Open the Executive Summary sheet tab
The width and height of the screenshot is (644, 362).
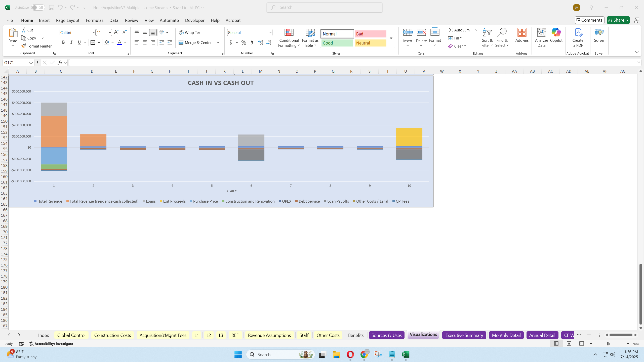point(464,335)
